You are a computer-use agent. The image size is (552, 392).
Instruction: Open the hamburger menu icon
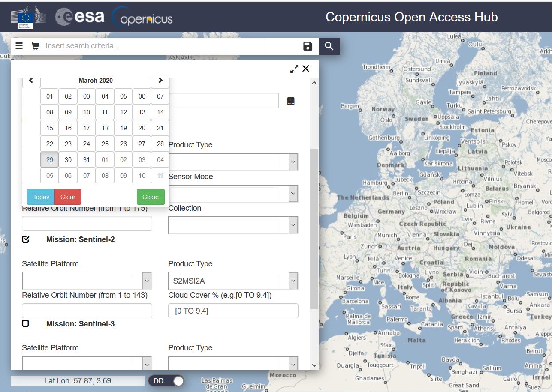point(19,46)
